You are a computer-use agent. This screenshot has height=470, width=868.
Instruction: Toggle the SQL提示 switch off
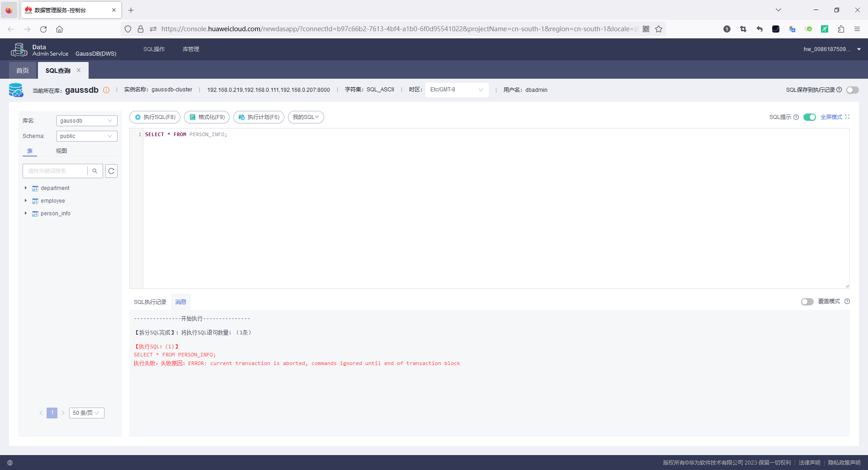(810, 117)
